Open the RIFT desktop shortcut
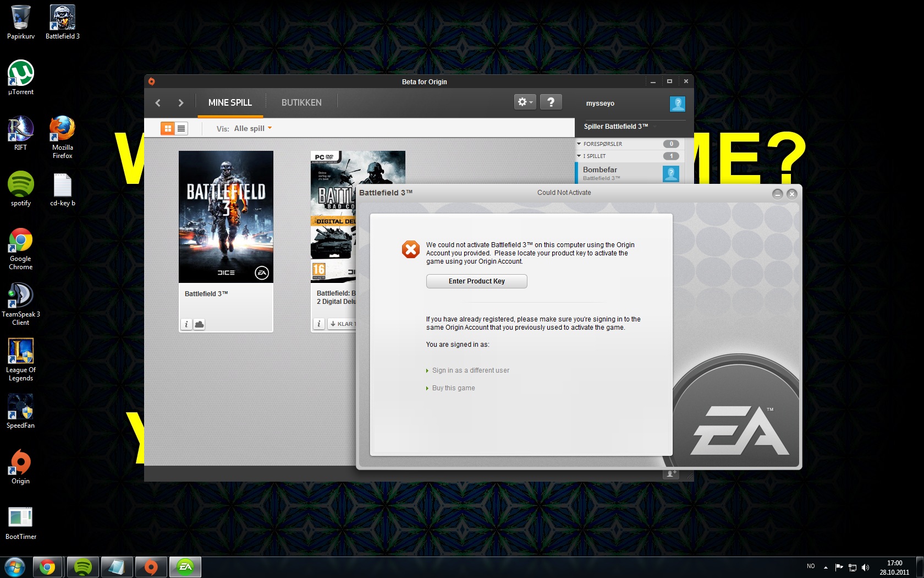Image resolution: width=924 pixels, height=578 pixels. (x=20, y=133)
